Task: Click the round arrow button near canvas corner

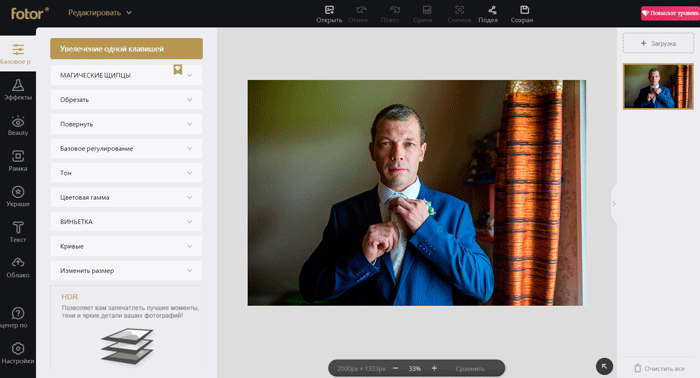Action: [x=604, y=366]
